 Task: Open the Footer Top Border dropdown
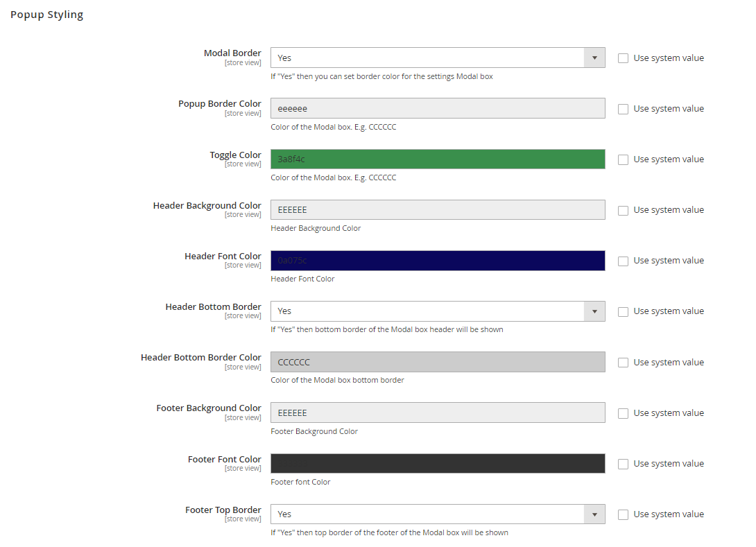[437, 514]
